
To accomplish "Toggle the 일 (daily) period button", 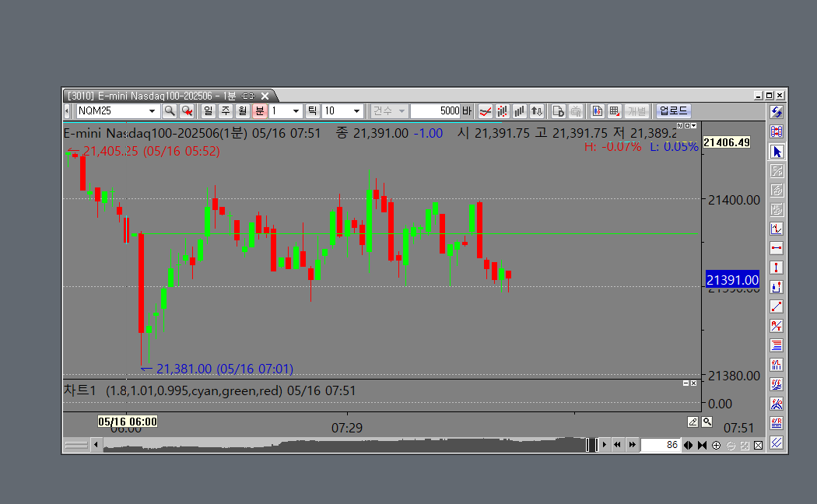I will tap(208, 111).
